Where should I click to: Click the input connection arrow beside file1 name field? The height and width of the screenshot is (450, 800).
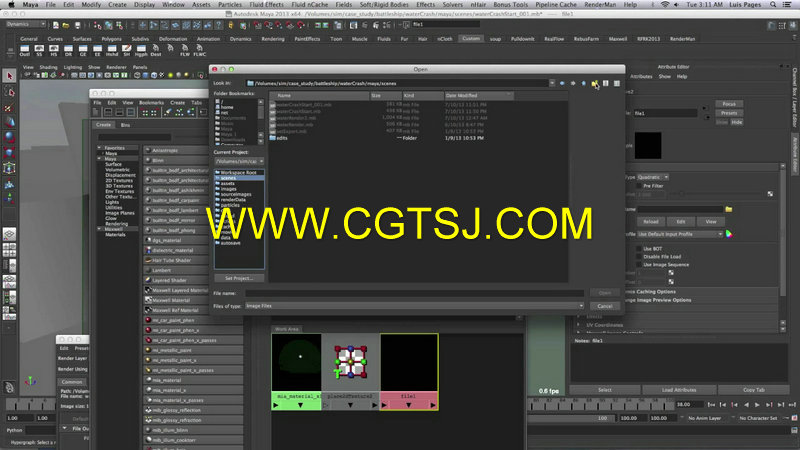(705, 108)
